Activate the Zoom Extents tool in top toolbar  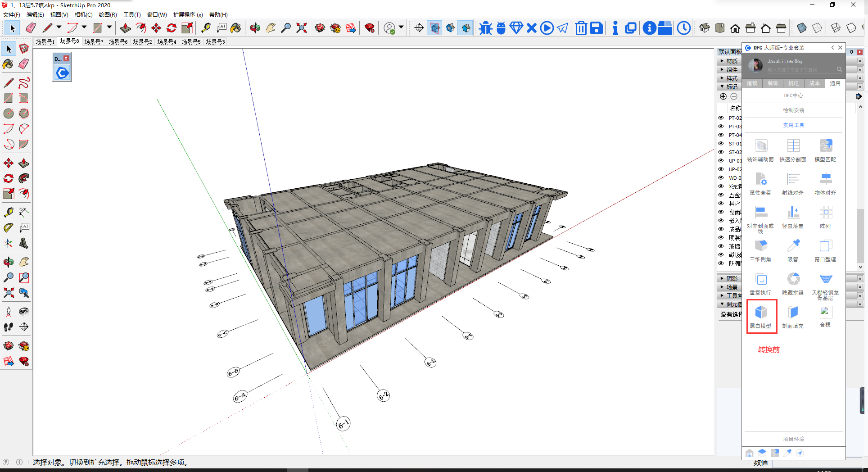pos(301,28)
